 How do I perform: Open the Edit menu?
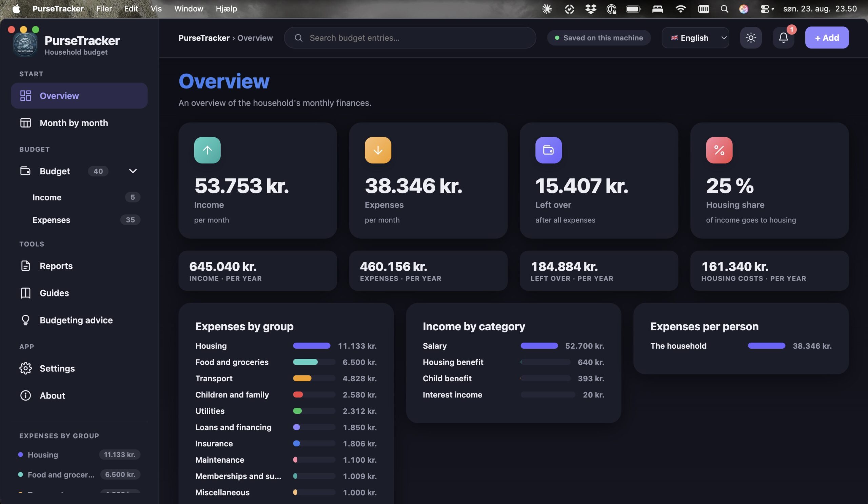click(131, 8)
